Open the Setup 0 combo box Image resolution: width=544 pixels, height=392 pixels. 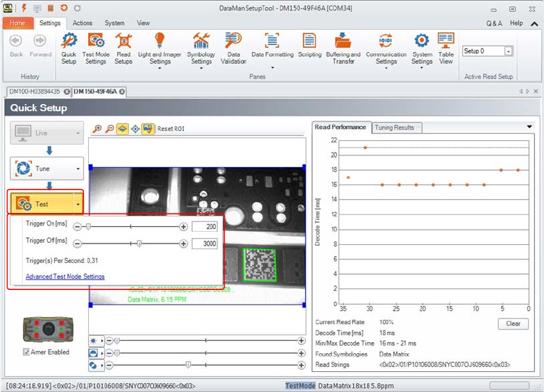pos(508,51)
